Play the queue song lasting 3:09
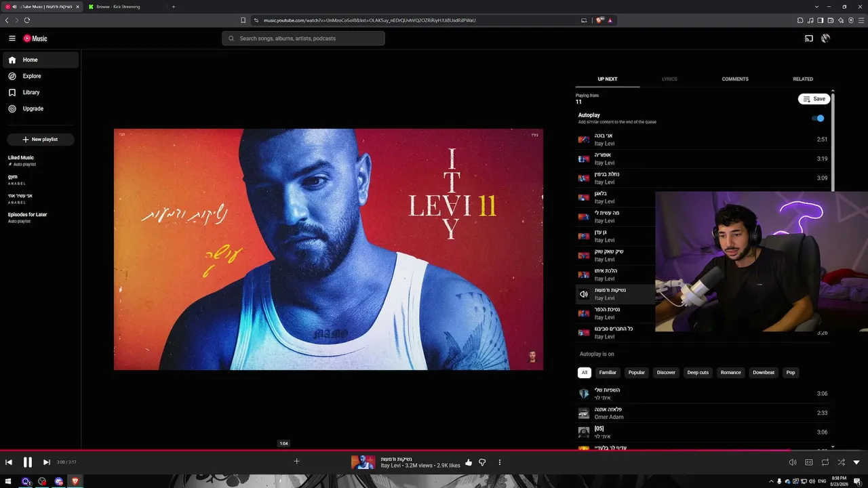Image resolution: width=868 pixels, height=488 pixels. [703, 178]
